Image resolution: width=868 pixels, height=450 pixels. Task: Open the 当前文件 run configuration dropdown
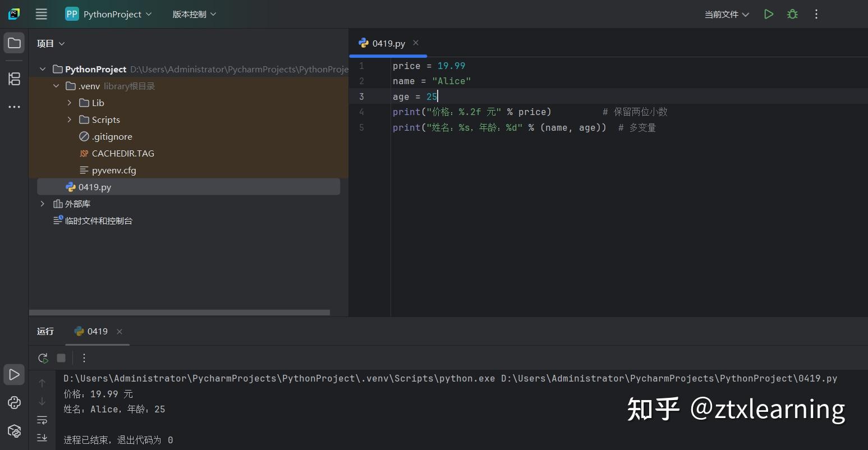(x=726, y=14)
